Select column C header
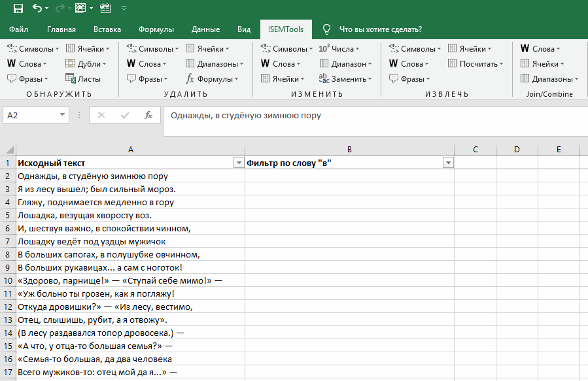The image size is (588, 381). click(x=475, y=150)
